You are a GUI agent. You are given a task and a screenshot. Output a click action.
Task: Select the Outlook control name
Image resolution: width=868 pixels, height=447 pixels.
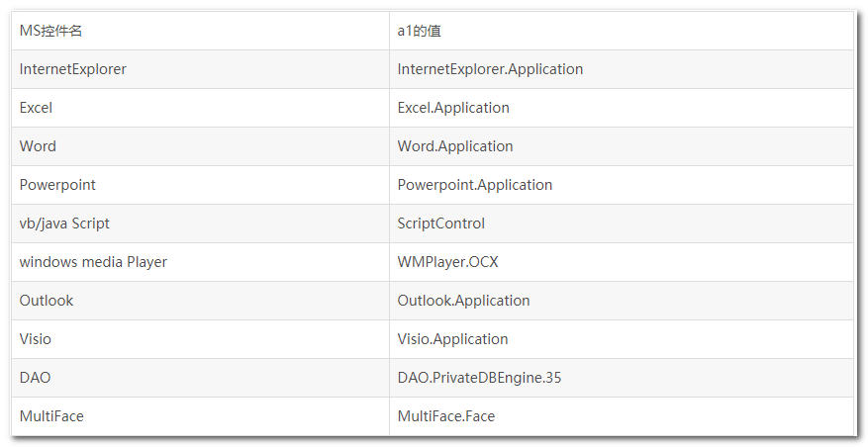coord(47,301)
